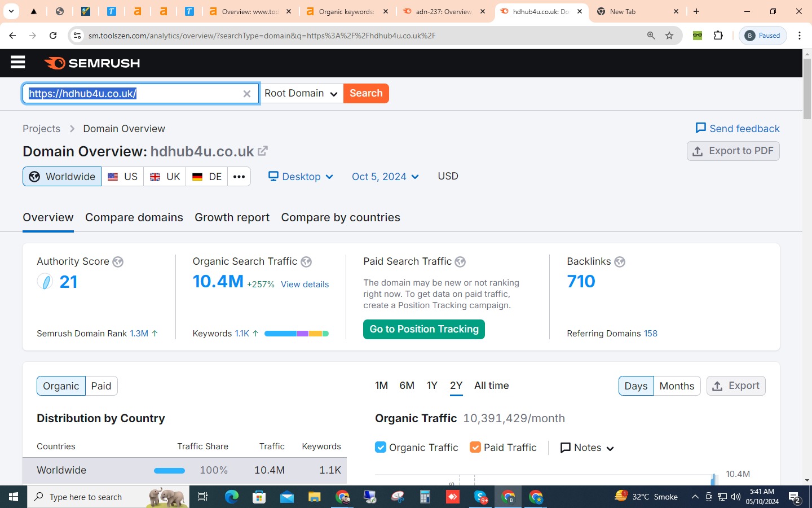This screenshot has width=812, height=508.
Task: Toggle the Paid Traffic checkbox
Action: pos(475,448)
